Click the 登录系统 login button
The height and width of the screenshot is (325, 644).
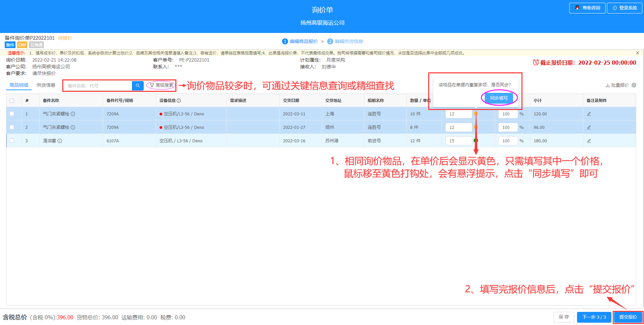point(624,8)
